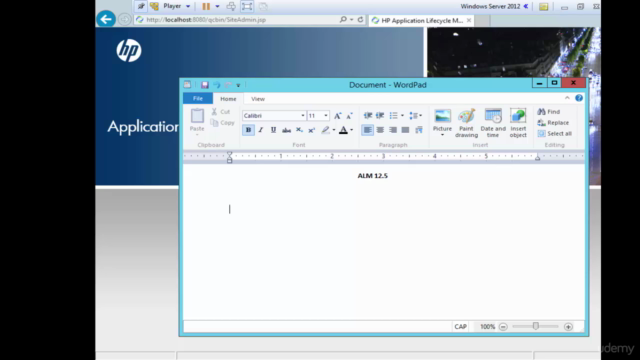
Task: Click Replace in Editing group
Action: (553, 122)
